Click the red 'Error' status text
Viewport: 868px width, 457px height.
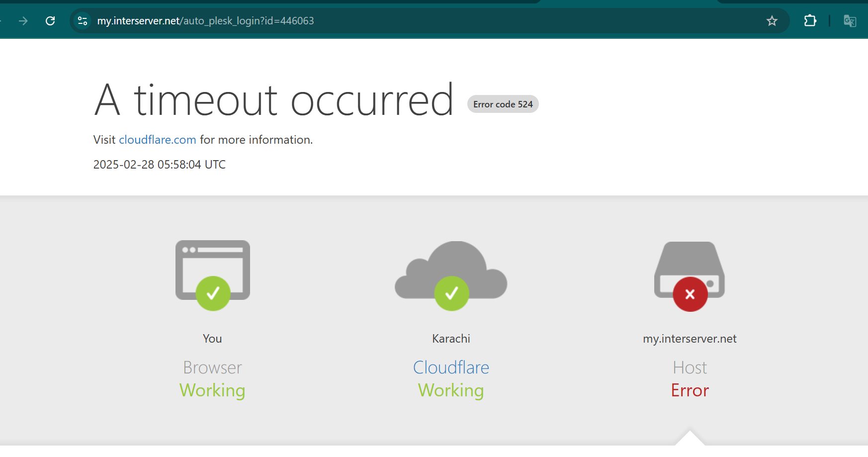click(690, 390)
